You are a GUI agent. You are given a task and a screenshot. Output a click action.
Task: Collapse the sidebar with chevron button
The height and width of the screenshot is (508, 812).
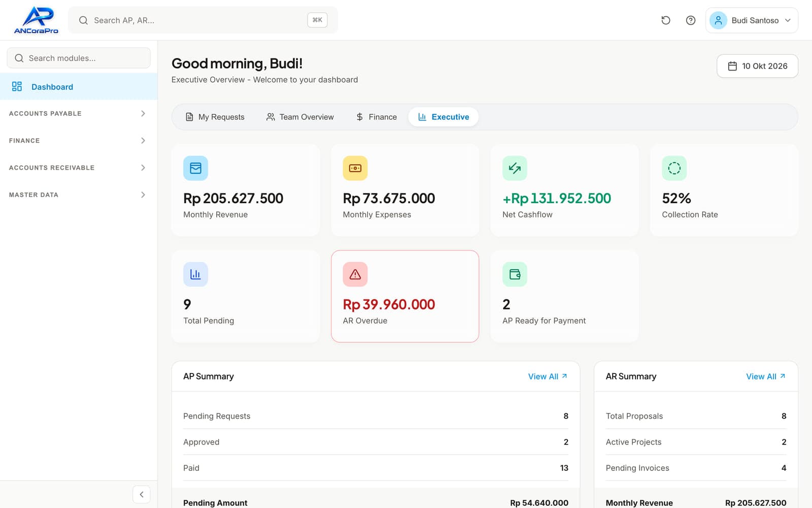pyautogui.click(x=142, y=494)
